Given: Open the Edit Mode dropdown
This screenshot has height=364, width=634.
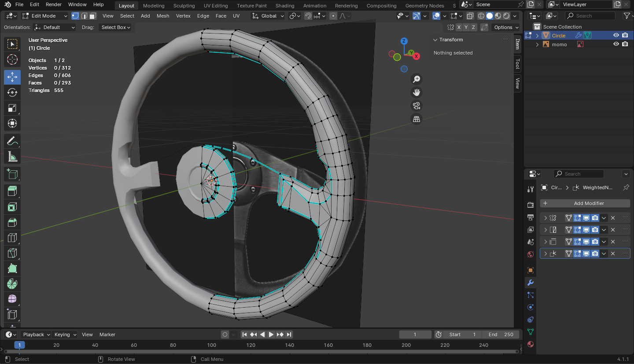Looking at the screenshot, I should click(44, 16).
